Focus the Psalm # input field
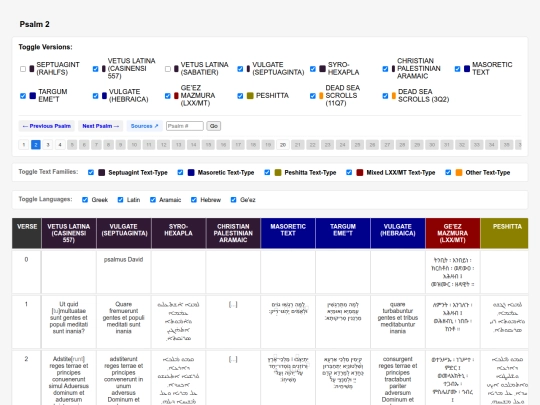The height and width of the screenshot is (405, 540). [185, 126]
